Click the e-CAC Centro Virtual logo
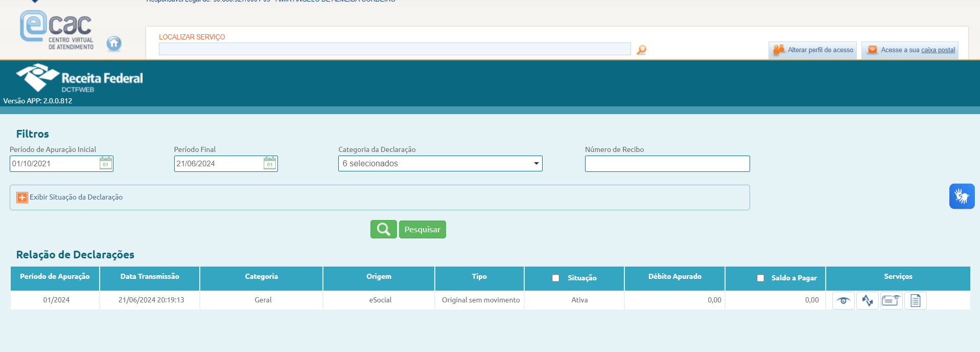The height and width of the screenshot is (352, 980). 57,31
